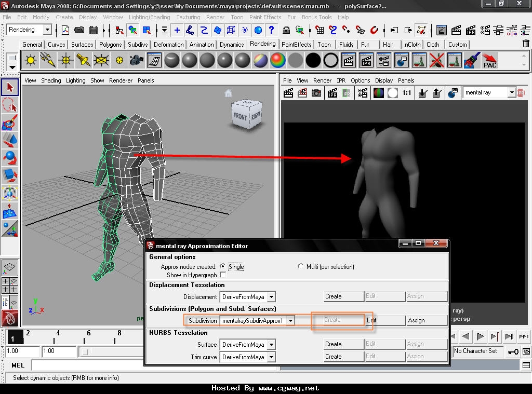The height and width of the screenshot is (394, 532).
Task: Open the shelf menu arrow button
Action: point(12,67)
